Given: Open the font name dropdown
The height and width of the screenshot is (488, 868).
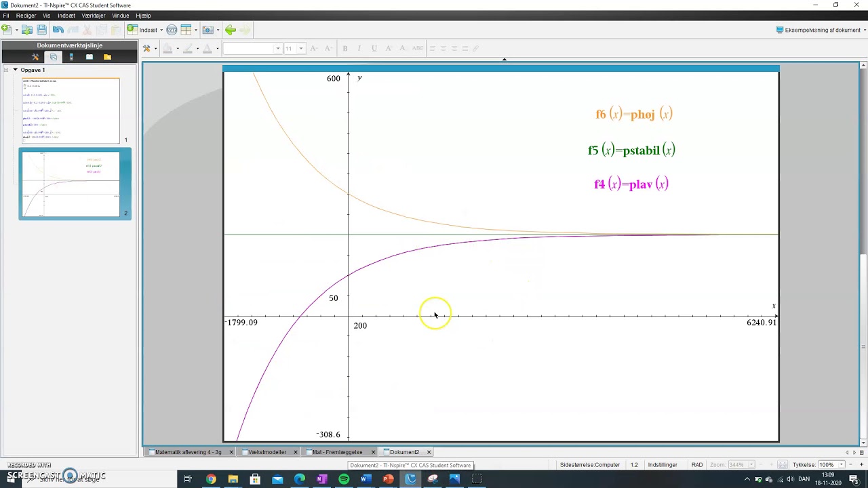Looking at the screenshot, I should [277, 48].
